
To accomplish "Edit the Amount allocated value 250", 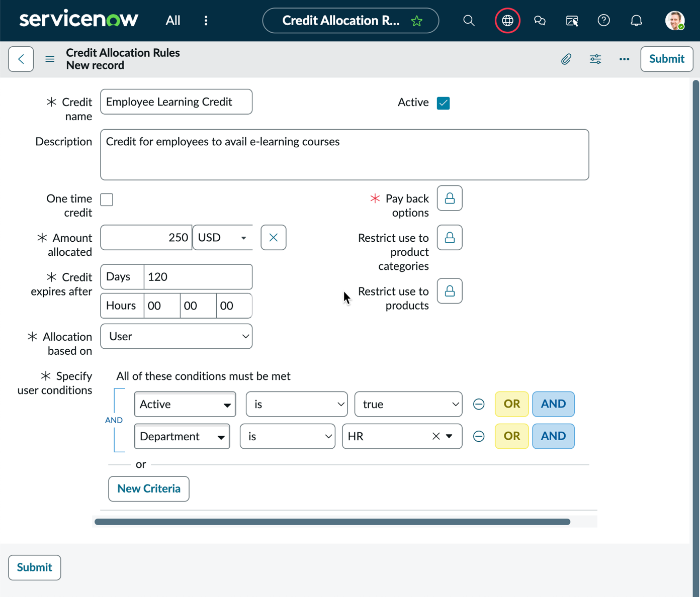I will 146,238.
